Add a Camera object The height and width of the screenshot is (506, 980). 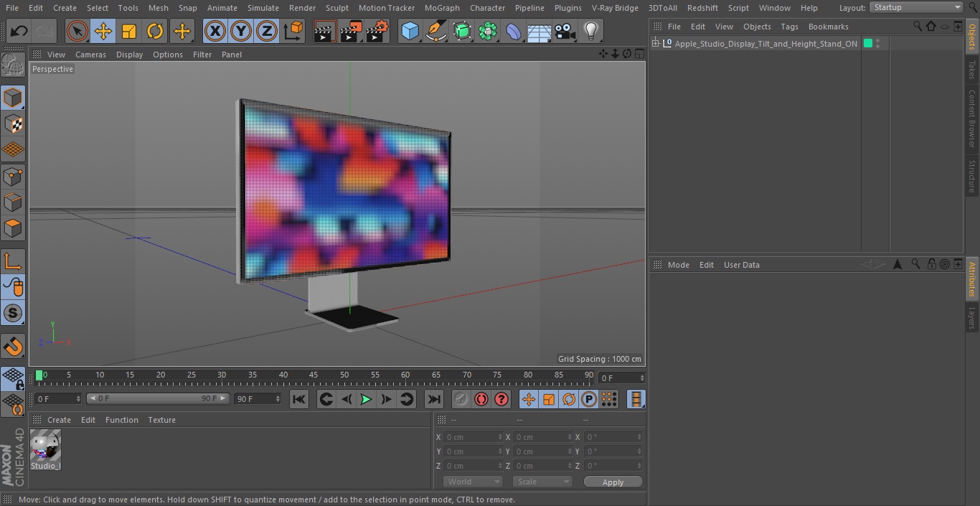(x=565, y=31)
